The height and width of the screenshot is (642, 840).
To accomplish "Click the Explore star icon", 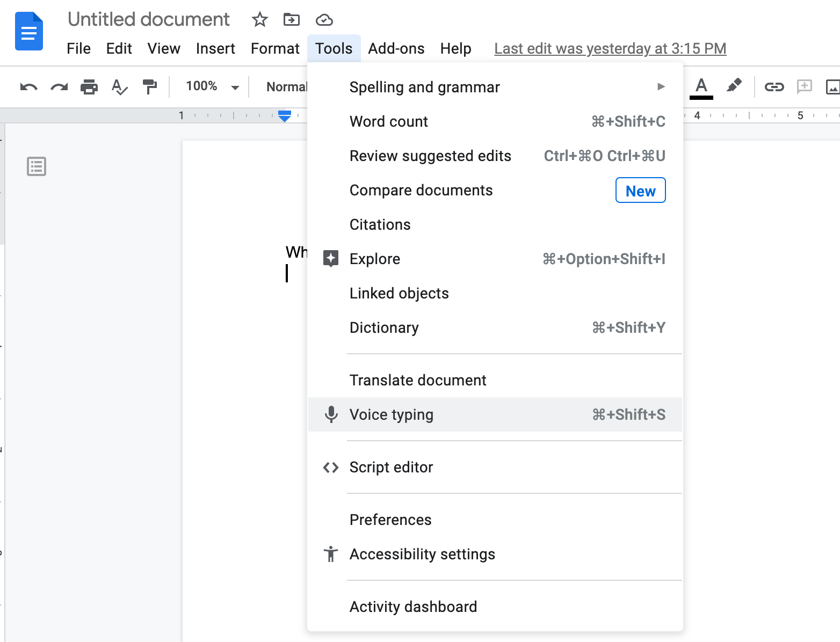I will (331, 259).
